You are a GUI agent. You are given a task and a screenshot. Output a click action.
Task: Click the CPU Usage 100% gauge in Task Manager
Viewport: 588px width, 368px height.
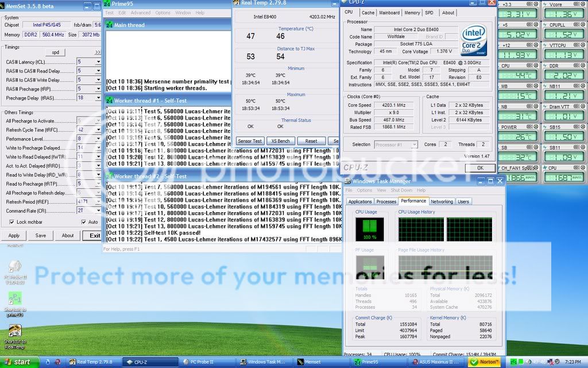click(x=369, y=229)
